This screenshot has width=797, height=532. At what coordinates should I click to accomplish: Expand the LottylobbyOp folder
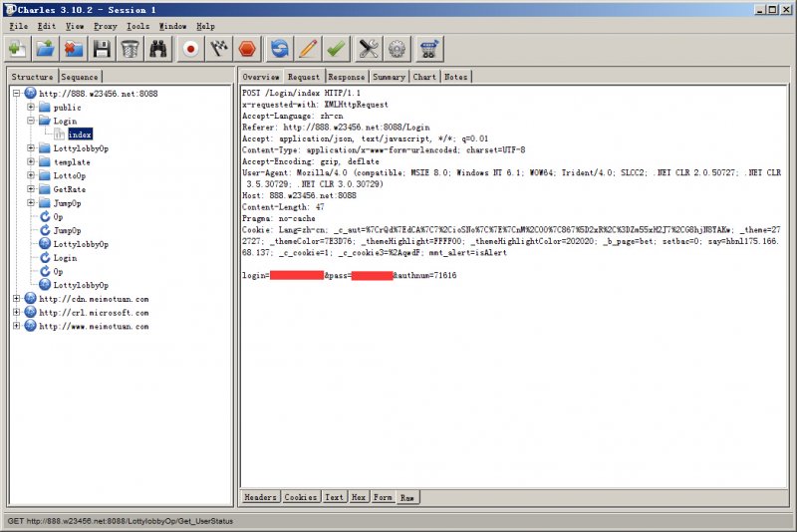pyautogui.click(x=31, y=148)
